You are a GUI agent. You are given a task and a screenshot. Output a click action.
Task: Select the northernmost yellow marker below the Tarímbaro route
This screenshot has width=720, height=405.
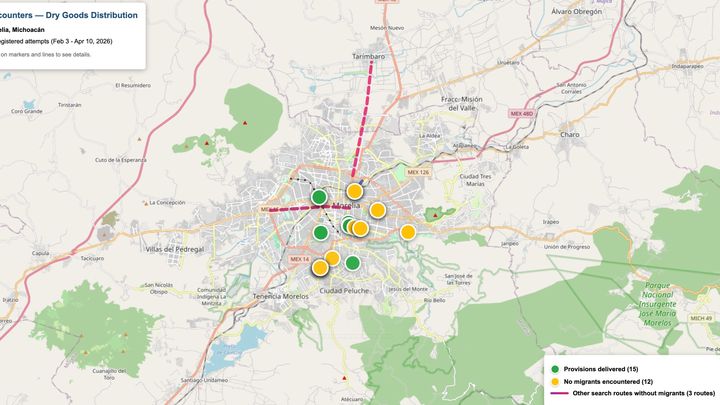click(x=354, y=191)
